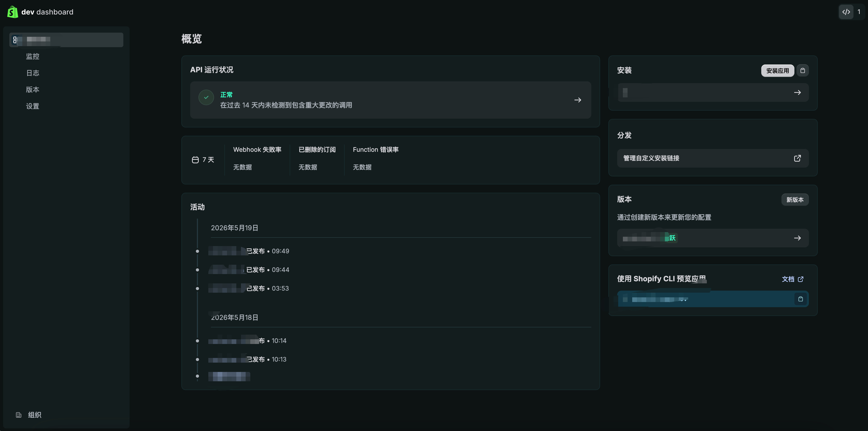This screenshot has height=431, width=868.
Task: Go to 版本 in the sidebar
Action: coord(33,90)
